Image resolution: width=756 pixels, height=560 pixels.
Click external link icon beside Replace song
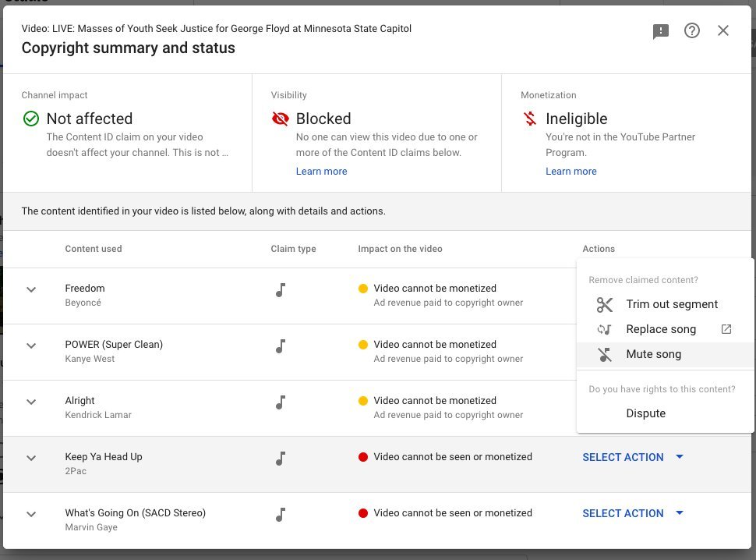tap(726, 329)
